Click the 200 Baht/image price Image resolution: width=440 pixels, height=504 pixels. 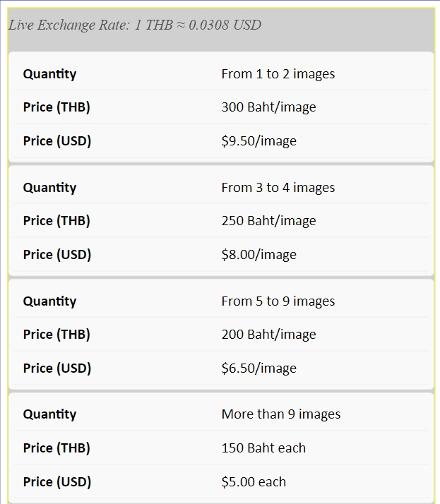268,335
